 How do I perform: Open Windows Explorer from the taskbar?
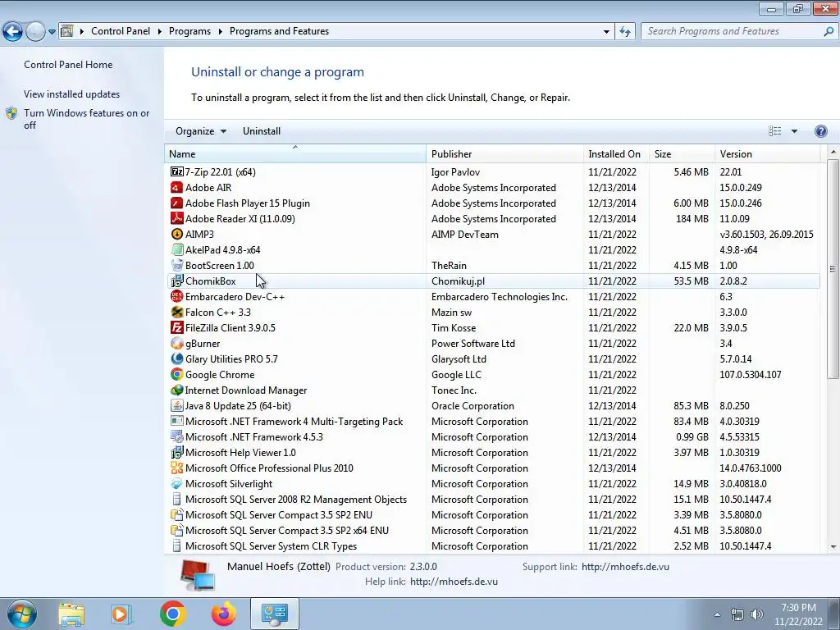[71, 614]
